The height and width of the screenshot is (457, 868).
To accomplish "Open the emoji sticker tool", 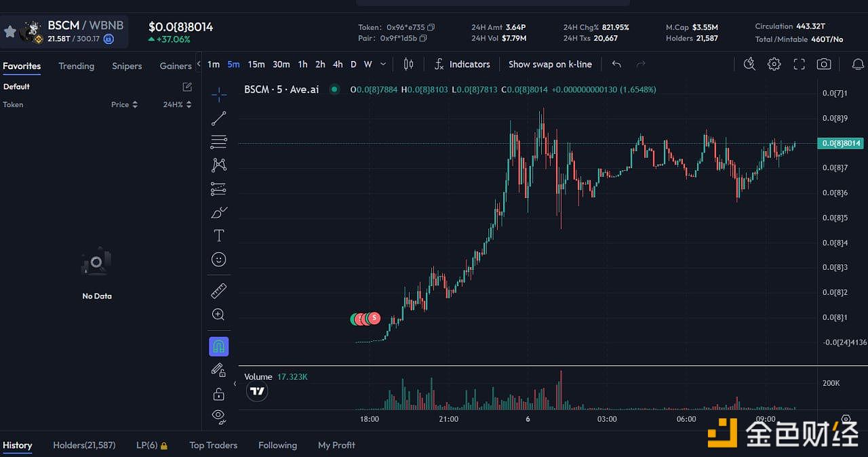I will (218, 260).
